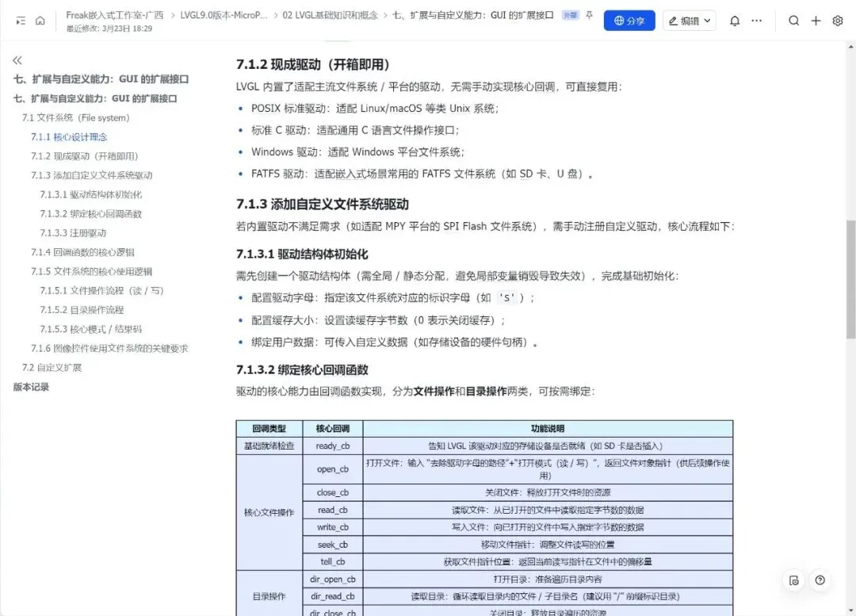Toggle the sidebar navigation list icon
The height and width of the screenshot is (616, 856).
coord(21,21)
